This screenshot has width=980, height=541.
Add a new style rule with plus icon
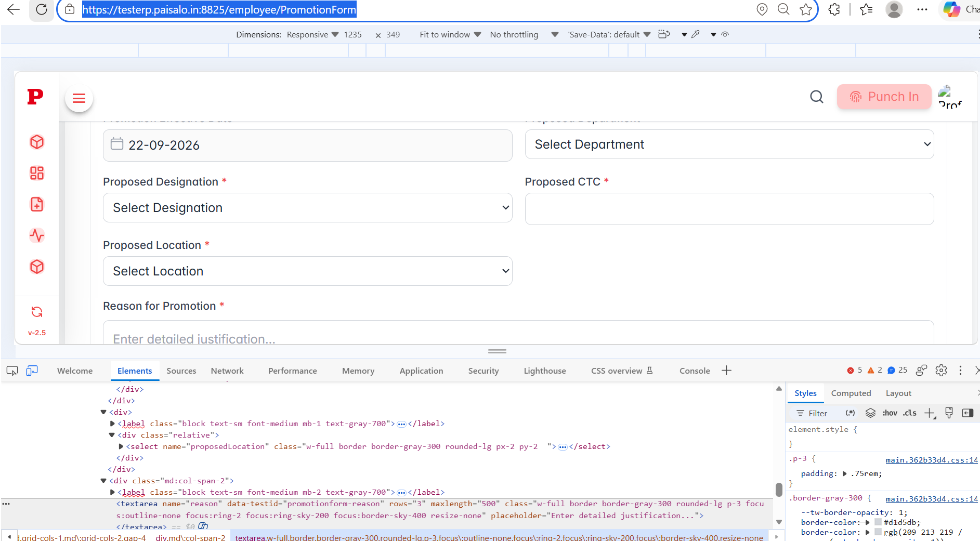(930, 413)
